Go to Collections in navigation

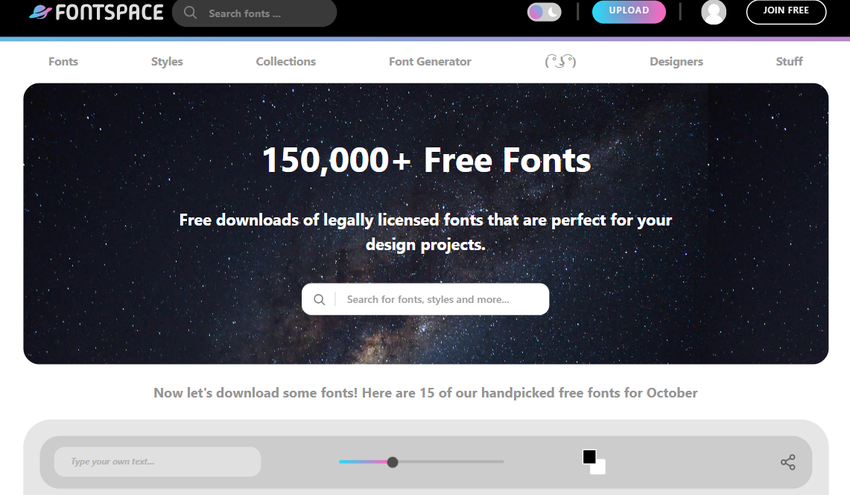tap(286, 61)
